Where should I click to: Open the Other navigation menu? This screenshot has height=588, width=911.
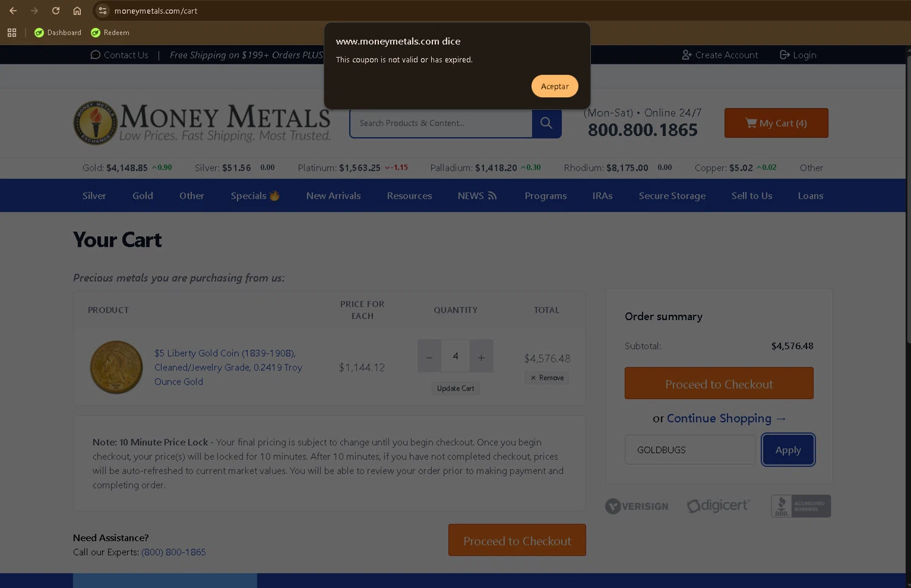tap(191, 196)
